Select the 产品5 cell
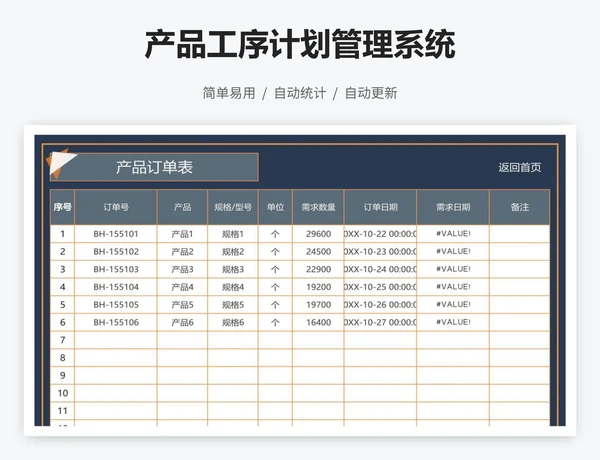Viewport: 600px width, 460px height. [x=182, y=305]
